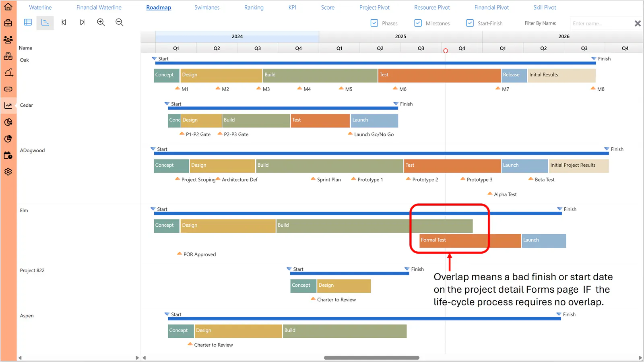The image size is (644, 362).
Task: Open the curved arrow process icon in sidebar
Action: click(8, 72)
